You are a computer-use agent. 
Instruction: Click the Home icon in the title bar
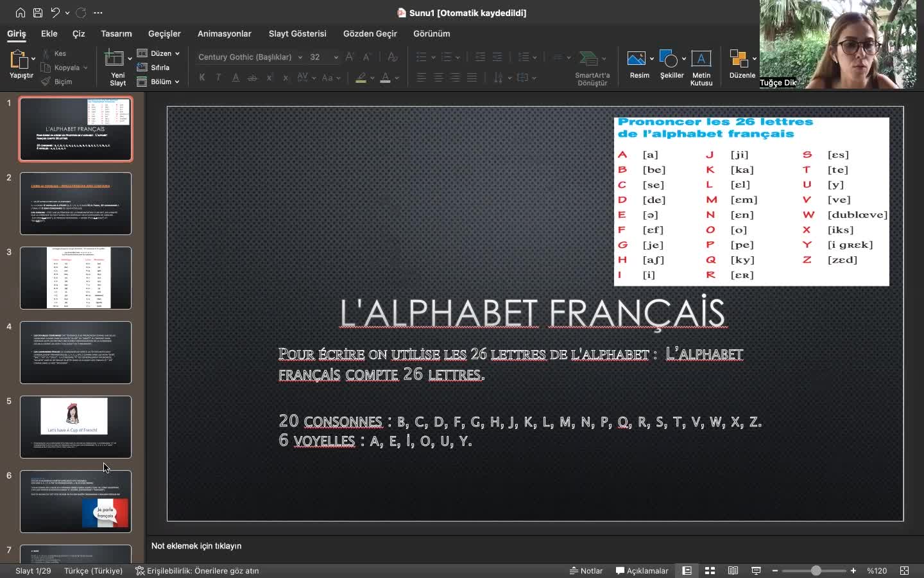click(x=21, y=13)
